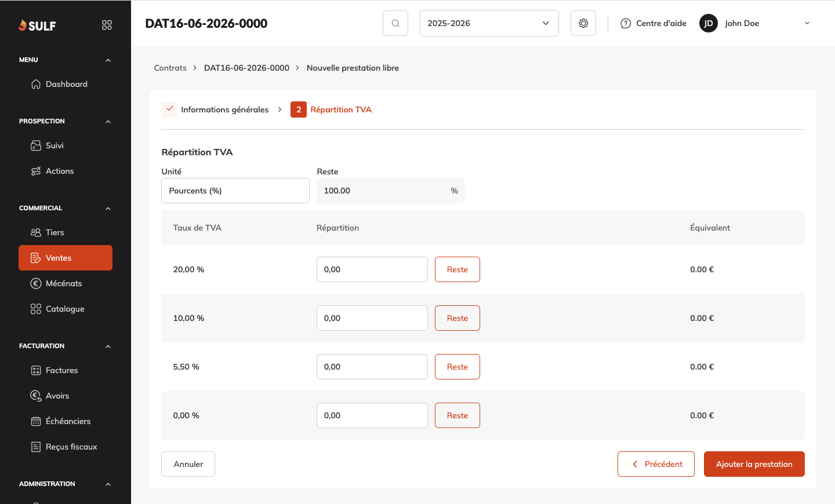Click the SULF logo
This screenshot has width=835, height=504.
pyautogui.click(x=37, y=25)
